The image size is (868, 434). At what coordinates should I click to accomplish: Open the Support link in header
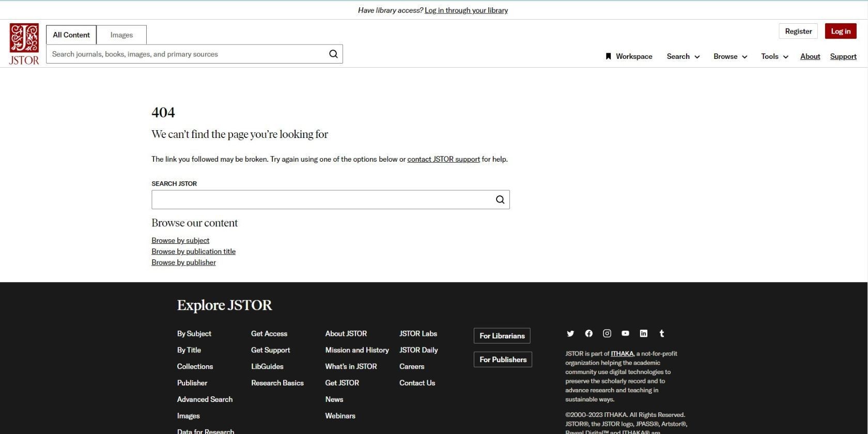pos(843,56)
